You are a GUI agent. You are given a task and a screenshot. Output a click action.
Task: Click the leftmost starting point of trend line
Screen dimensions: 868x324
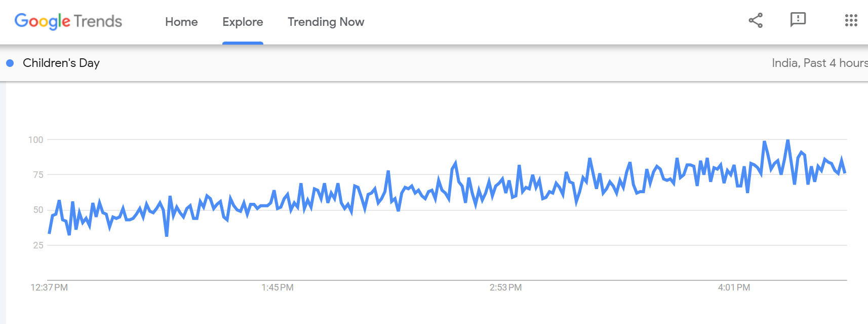[49, 233]
